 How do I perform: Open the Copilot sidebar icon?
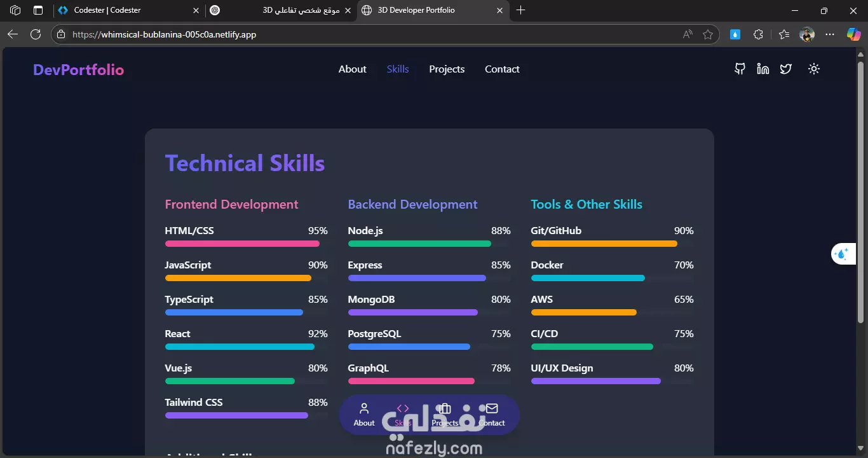point(853,34)
